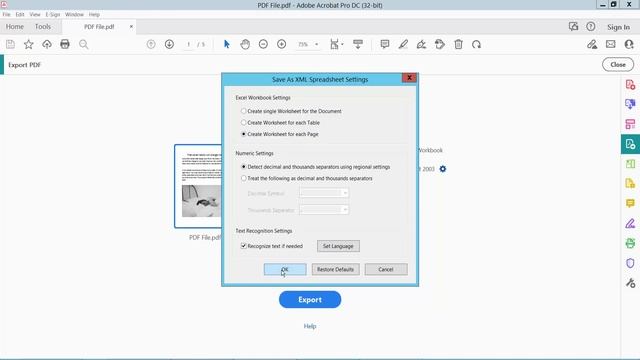Screen dimensions: 640x360
Task: Close the dialog with red X
Action: pos(409,78)
